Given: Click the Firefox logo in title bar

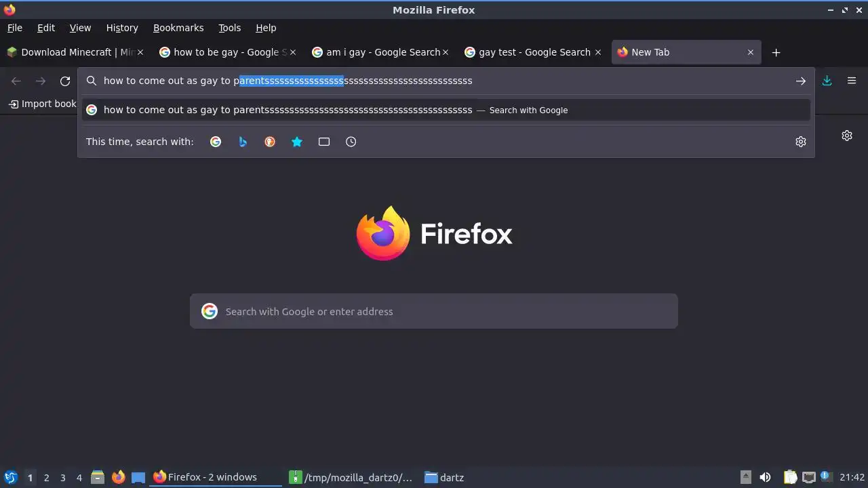Looking at the screenshot, I should click(x=9, y=9).
